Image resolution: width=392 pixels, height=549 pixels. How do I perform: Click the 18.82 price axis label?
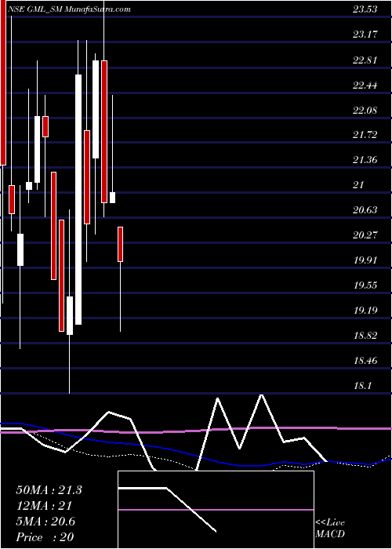pos(365,336)
